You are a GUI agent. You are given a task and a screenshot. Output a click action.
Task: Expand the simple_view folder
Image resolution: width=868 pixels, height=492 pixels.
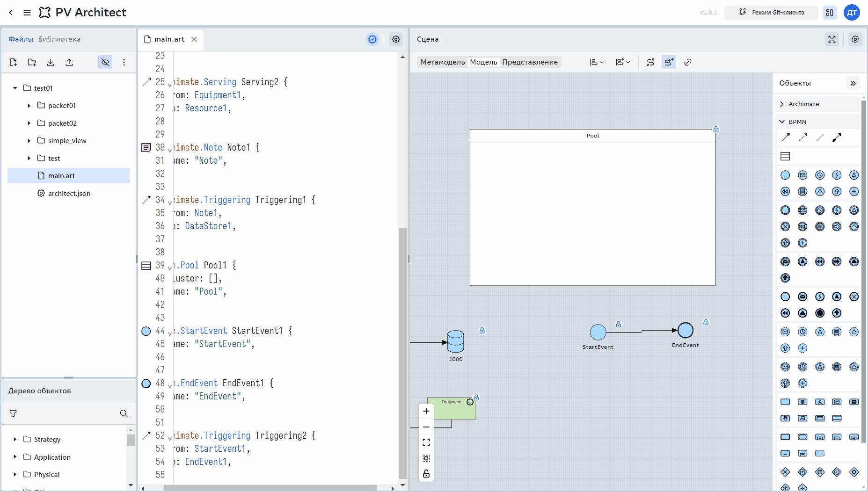tap(29, 141)
